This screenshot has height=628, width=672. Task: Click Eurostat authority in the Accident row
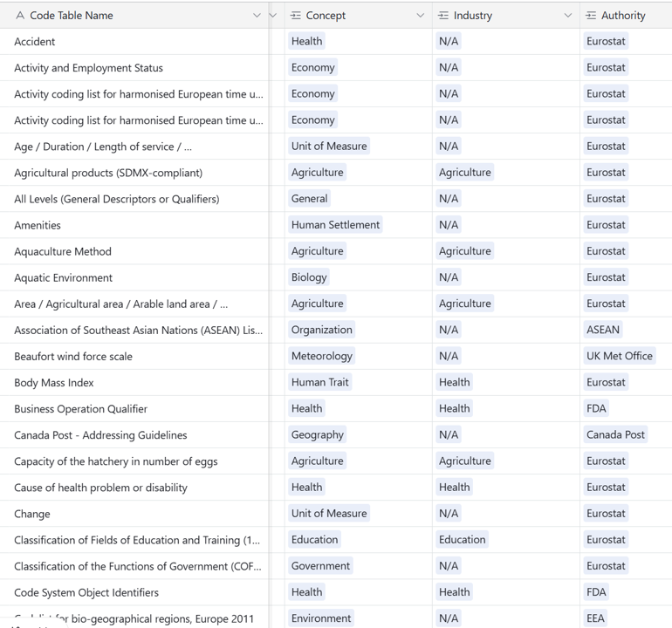pyautogui.click(x=606, y=41)
